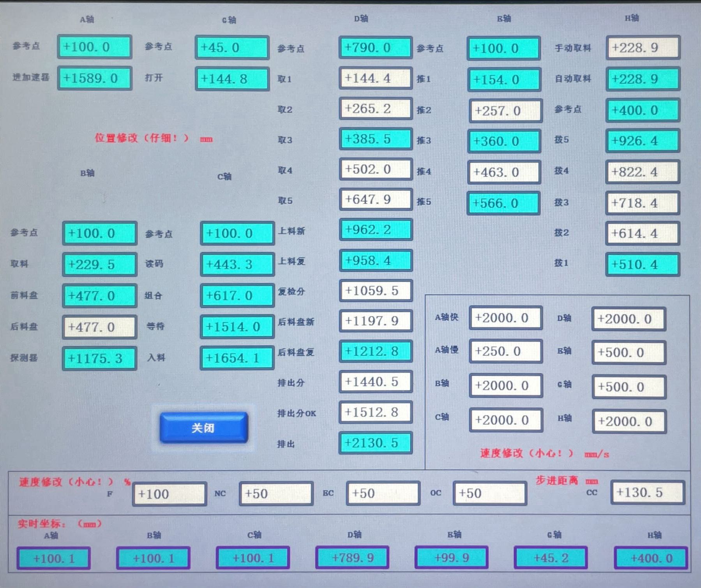The height and width of the screenshot is (588, 701).
Task: Click the 读码 field showing +443.3
Action: pyautogui.click(x=237, y=265)
